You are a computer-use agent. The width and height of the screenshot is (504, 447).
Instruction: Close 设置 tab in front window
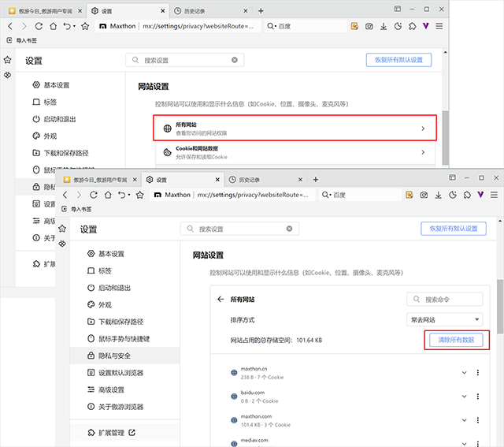point(217,180)
